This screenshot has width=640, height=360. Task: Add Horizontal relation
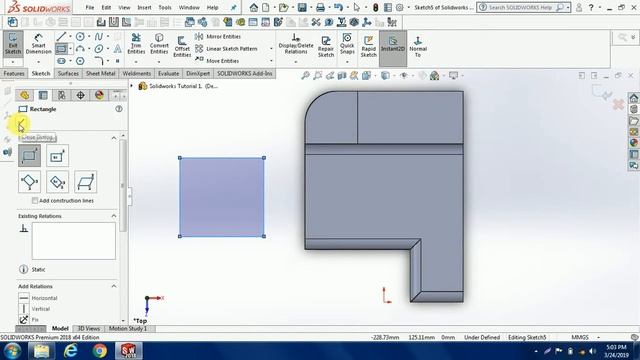[38, 298]
